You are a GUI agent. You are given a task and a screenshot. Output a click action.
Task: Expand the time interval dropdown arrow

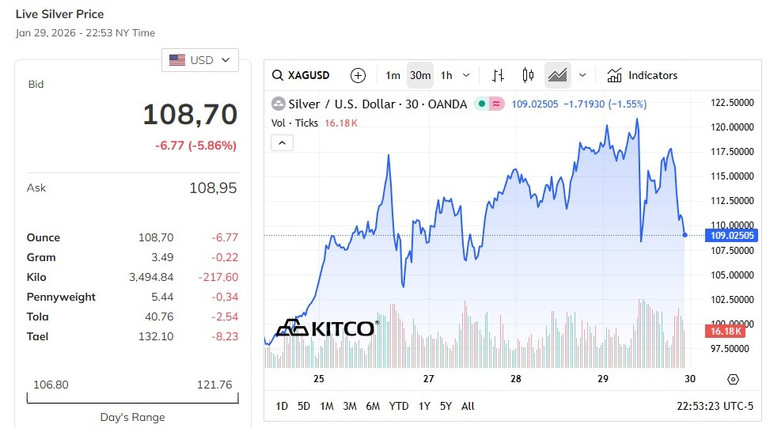(x=467, y=75)
